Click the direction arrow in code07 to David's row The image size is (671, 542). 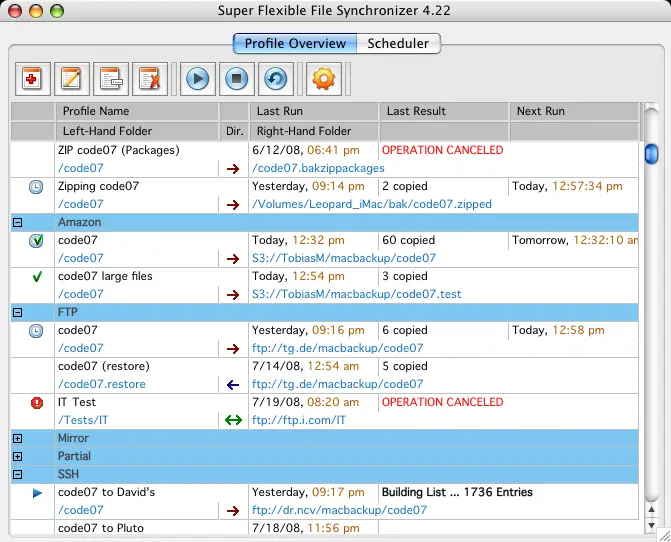[233, 511]
